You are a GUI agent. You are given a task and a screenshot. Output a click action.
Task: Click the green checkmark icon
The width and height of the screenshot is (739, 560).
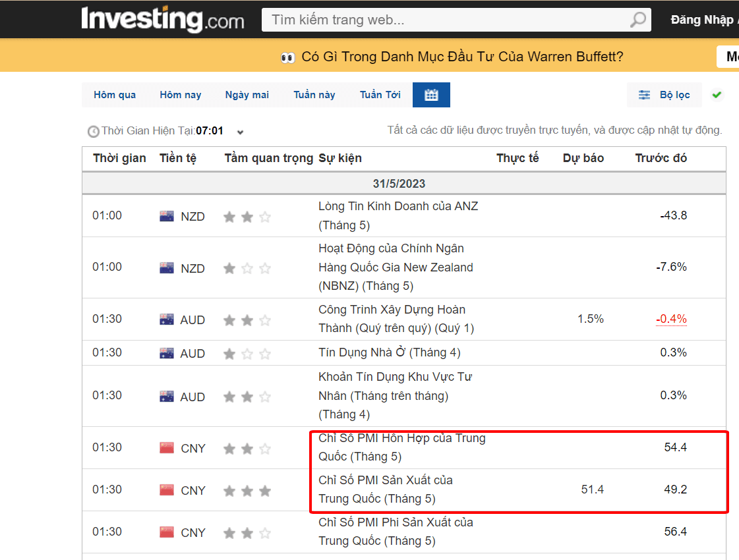(x=717, y=95)
